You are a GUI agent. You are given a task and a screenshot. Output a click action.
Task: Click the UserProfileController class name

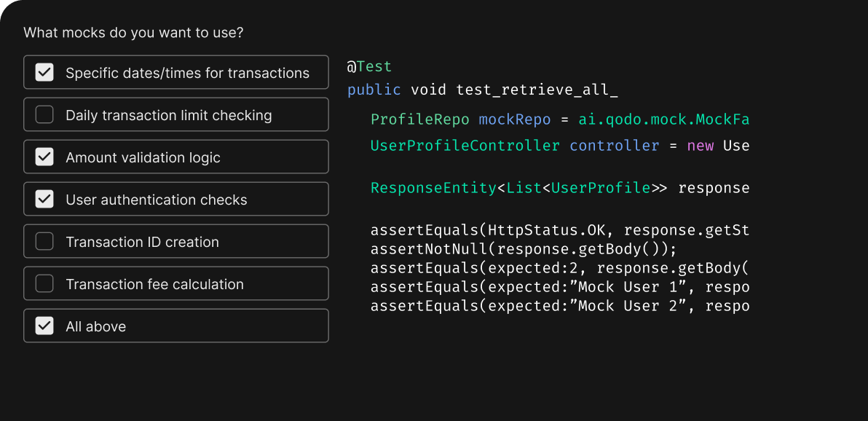(x=465, y=145)
